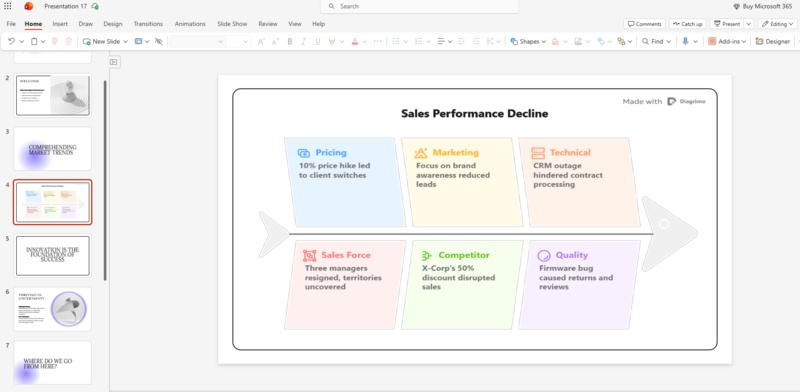Click Buy Microsoft 365 link

(x=762, y=7)
